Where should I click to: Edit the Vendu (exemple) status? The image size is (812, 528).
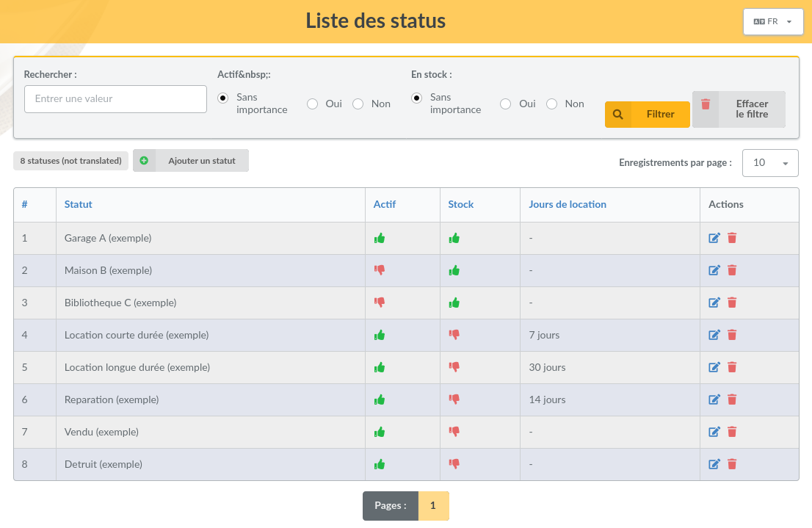coord(714,432)
